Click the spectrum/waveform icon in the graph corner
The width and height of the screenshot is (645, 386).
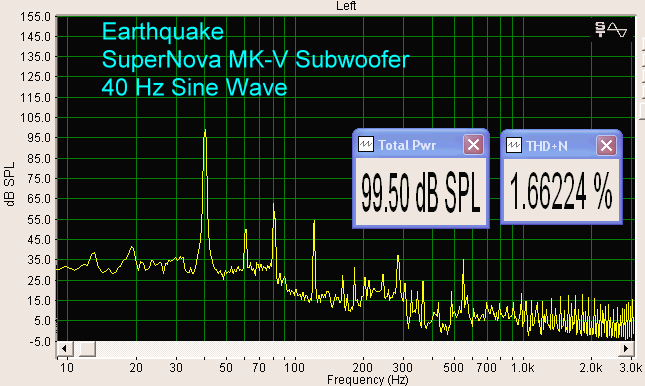pyautogui.click(x=611, y=30)
